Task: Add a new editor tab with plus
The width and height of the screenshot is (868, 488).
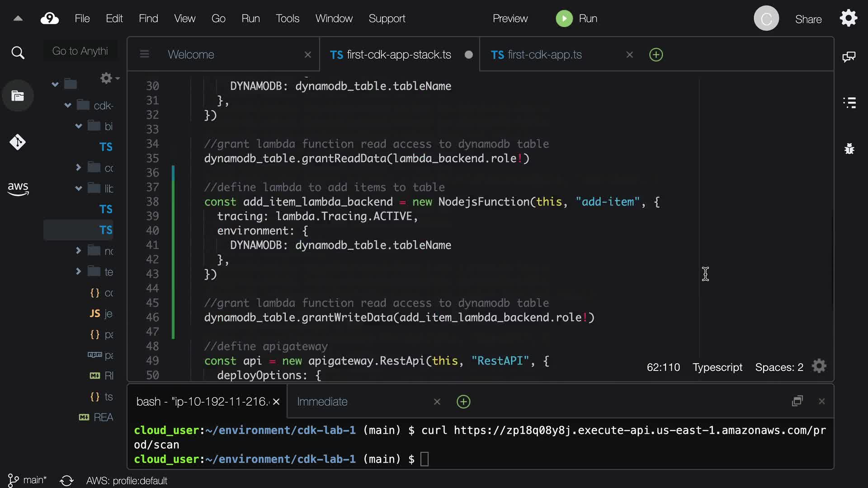Action: [656, 55]
